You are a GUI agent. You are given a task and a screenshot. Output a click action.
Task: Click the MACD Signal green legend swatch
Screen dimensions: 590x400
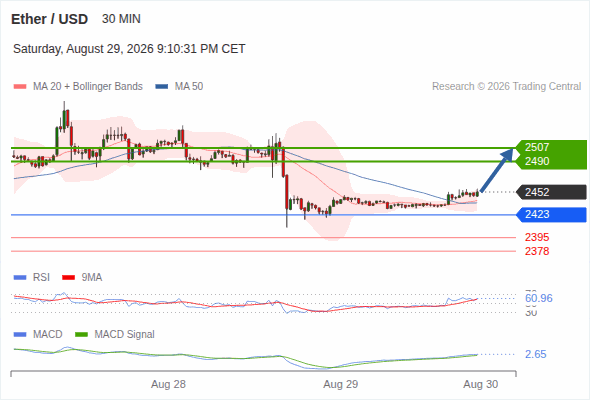point(81,335)
